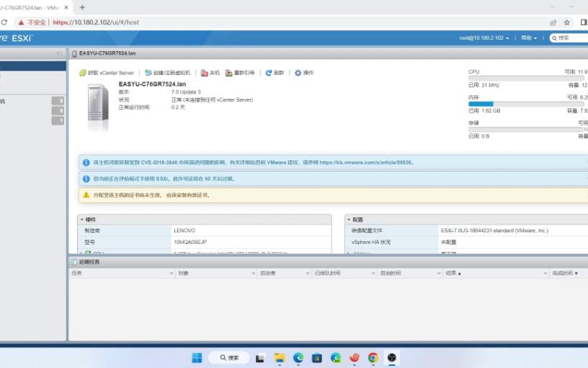Image resolution: width=588 pixels, height=368 pixels.
Task: Click the browser reload icon
Action: [4, 22]
